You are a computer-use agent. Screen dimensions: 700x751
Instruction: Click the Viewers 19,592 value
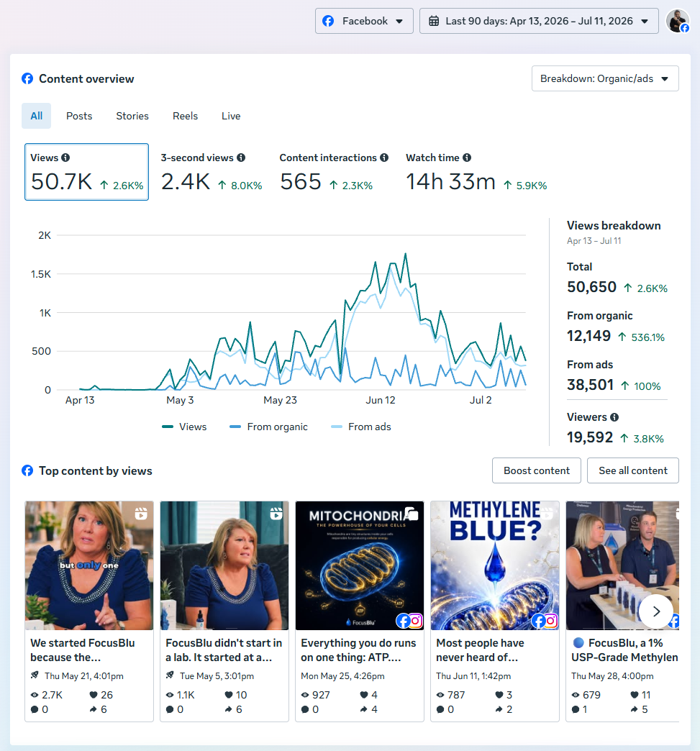click(x=590, y=438)
